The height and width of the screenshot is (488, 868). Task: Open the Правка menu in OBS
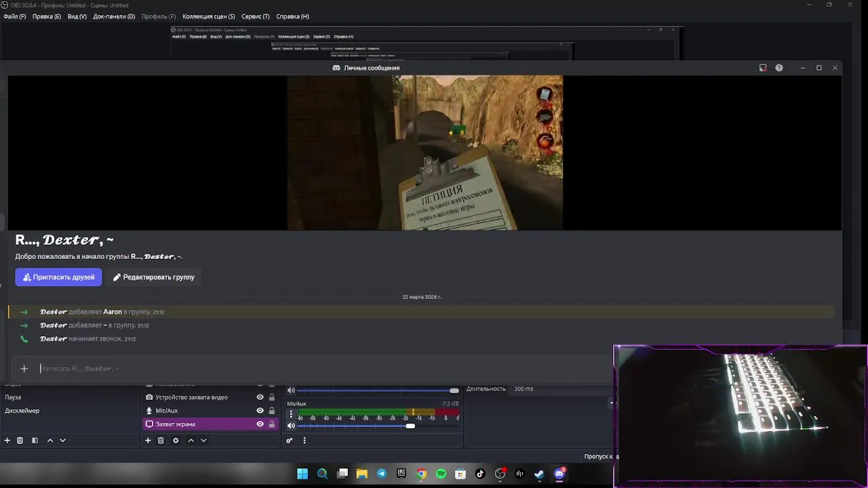tap(46, 16)
